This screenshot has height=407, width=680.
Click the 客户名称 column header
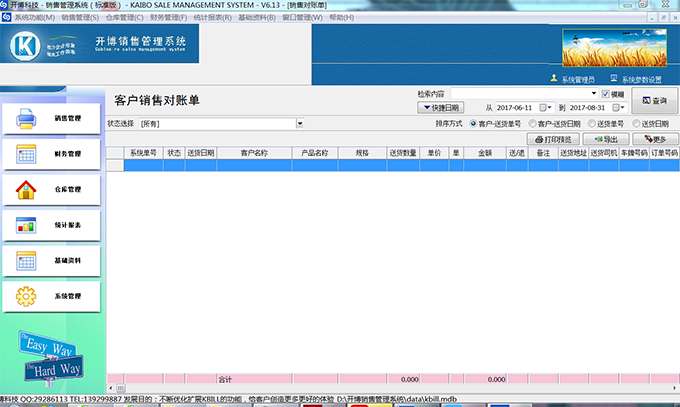tap(254, 153)
